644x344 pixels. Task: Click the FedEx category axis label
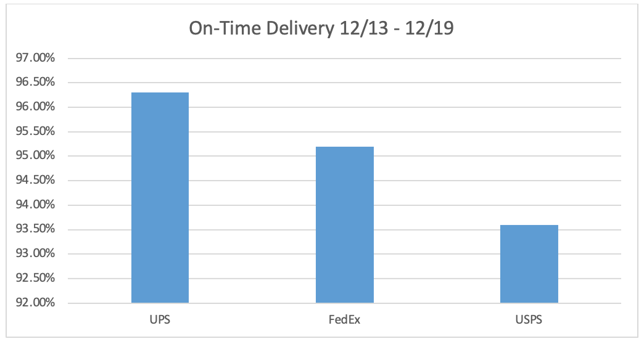(344, 321)
